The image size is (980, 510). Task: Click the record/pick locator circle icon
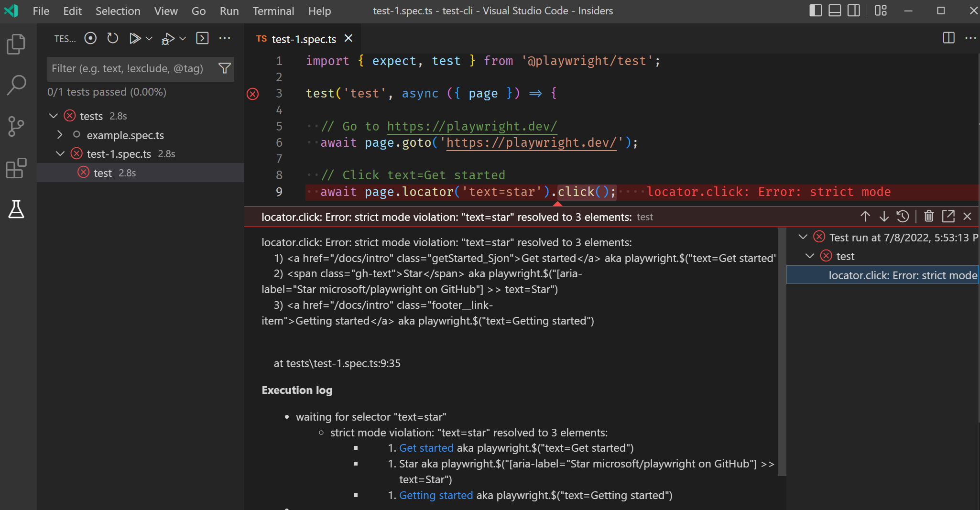pos(90,38)
